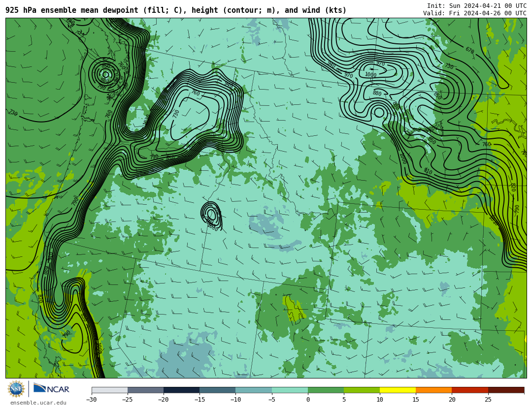Click the '730' contour label at left edge
Viewport: 532px width, 409px height.
coord(13,113)
